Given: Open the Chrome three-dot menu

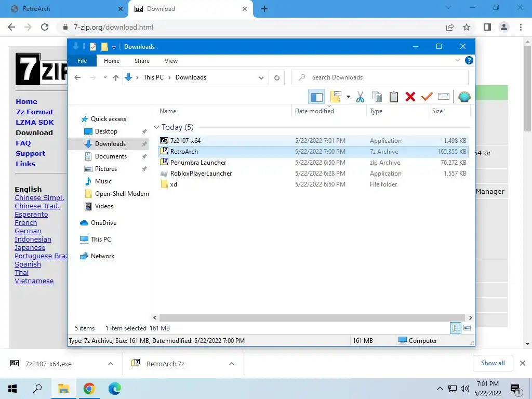Looking at the screenshot, I should coord(521,27).
